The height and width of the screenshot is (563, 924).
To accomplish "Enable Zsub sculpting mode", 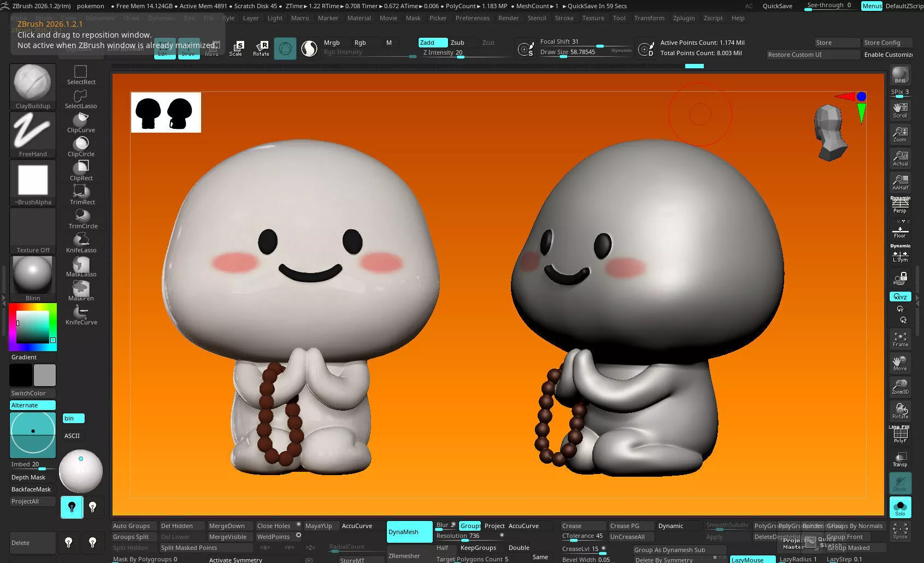I will pos(457,43).
